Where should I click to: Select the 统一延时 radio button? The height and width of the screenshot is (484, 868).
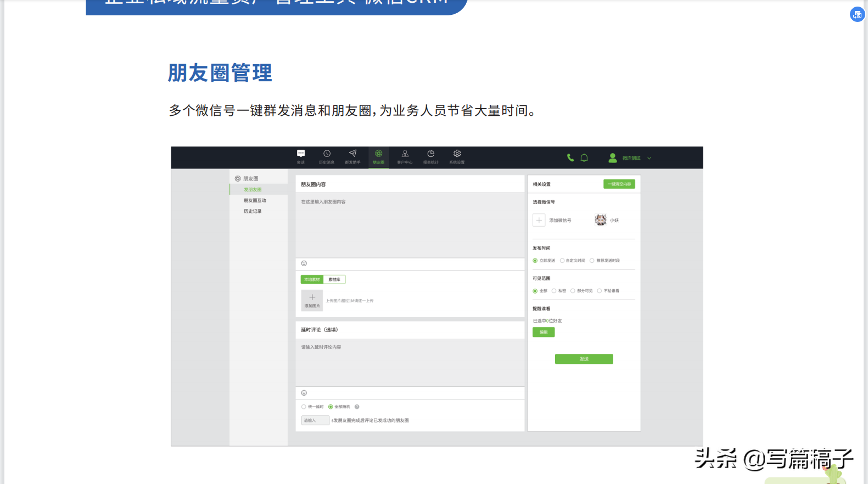[x=304, y=407]
